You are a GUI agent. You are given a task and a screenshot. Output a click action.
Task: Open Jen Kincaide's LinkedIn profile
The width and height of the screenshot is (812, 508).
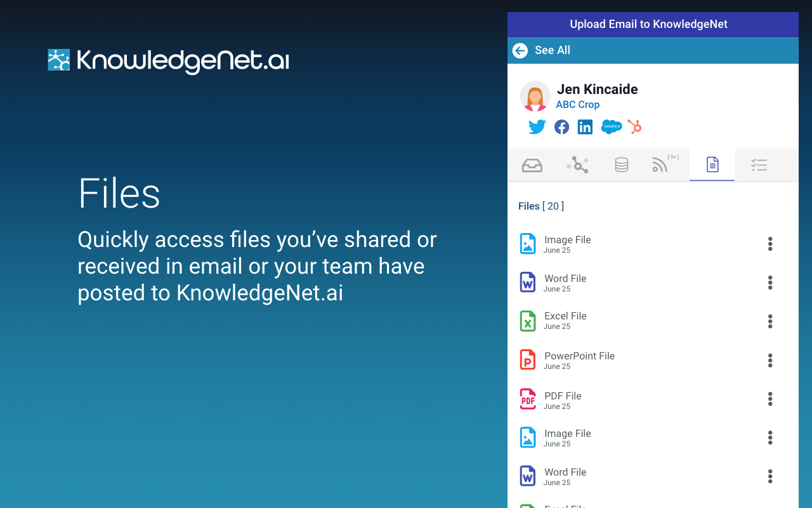tap(585, 126)
